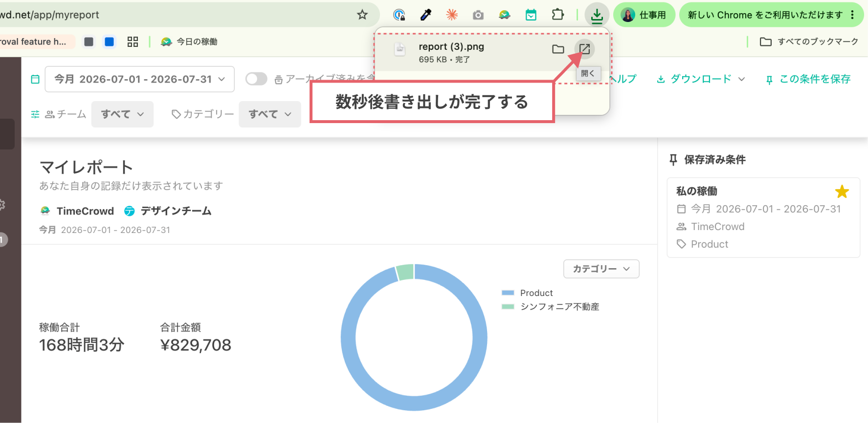Show report (3).png in folder

point(558,49)
